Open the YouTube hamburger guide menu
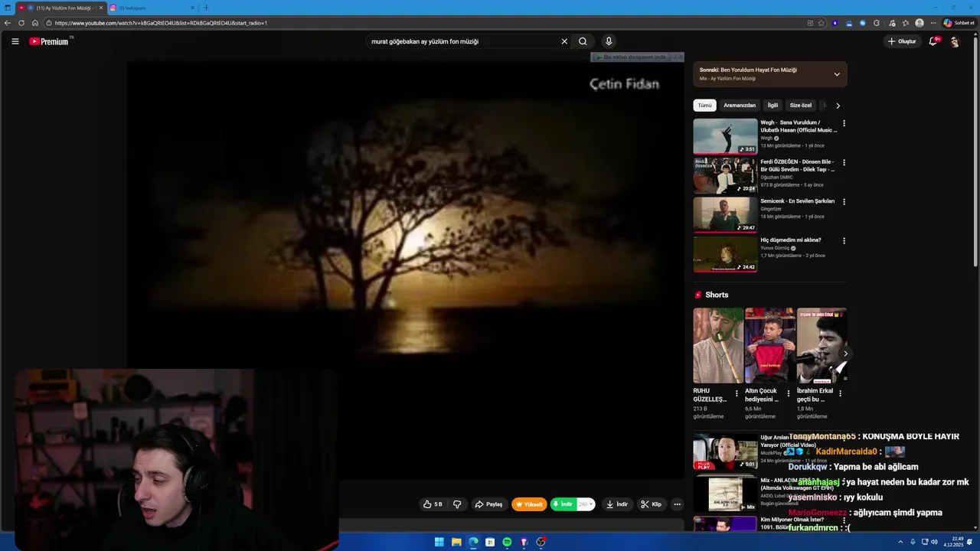 (x=15, y=41)
